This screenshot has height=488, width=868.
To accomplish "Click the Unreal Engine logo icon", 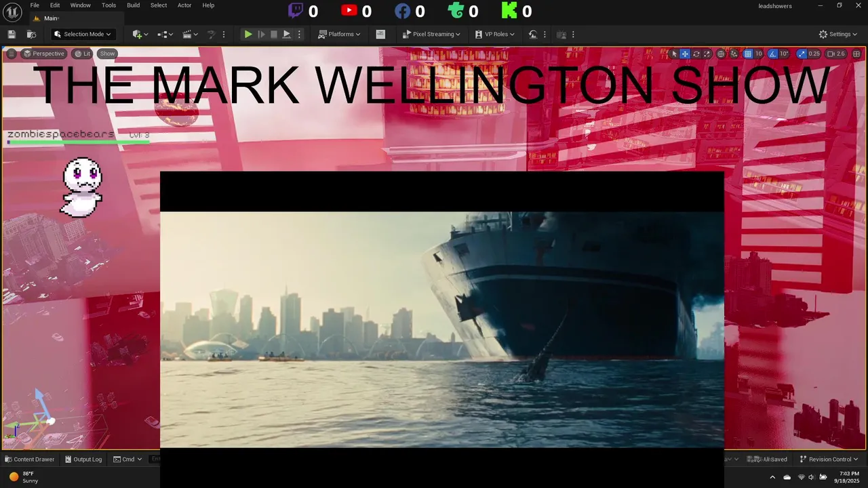I will click(12, 12).
